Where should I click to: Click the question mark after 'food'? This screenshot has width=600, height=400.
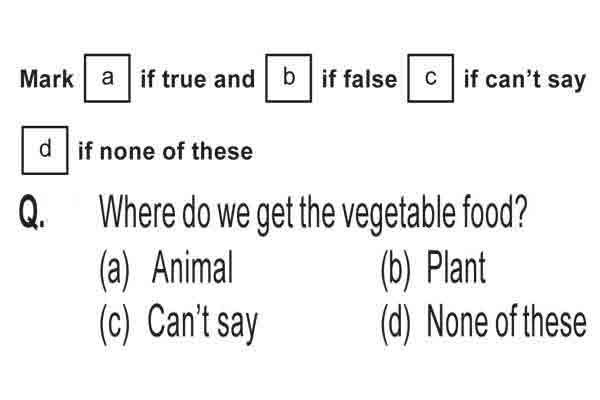[x=520, y=212]
